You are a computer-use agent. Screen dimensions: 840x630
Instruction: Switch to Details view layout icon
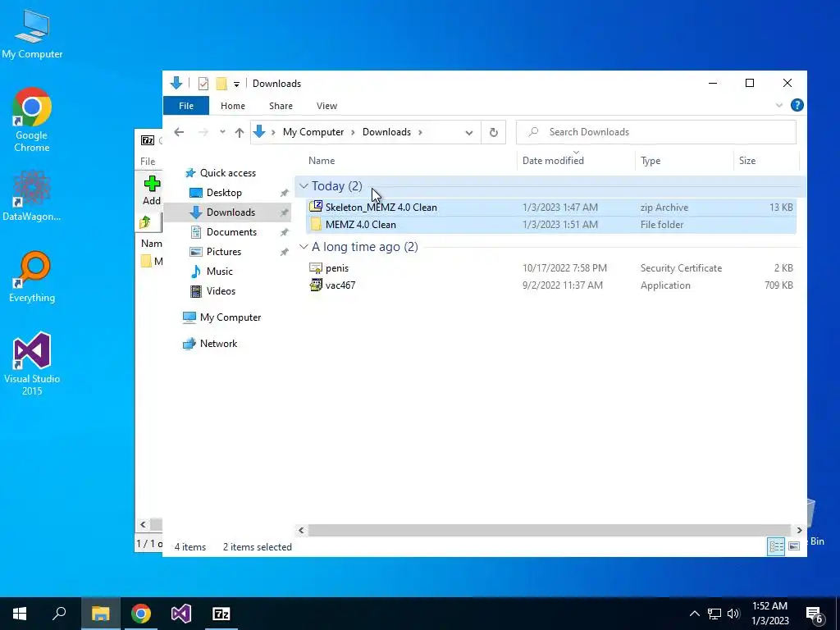[776, 546]
